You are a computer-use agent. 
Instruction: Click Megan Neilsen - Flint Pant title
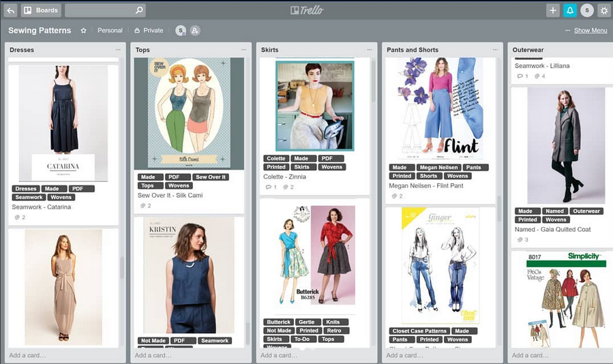[x=426, y=185]
